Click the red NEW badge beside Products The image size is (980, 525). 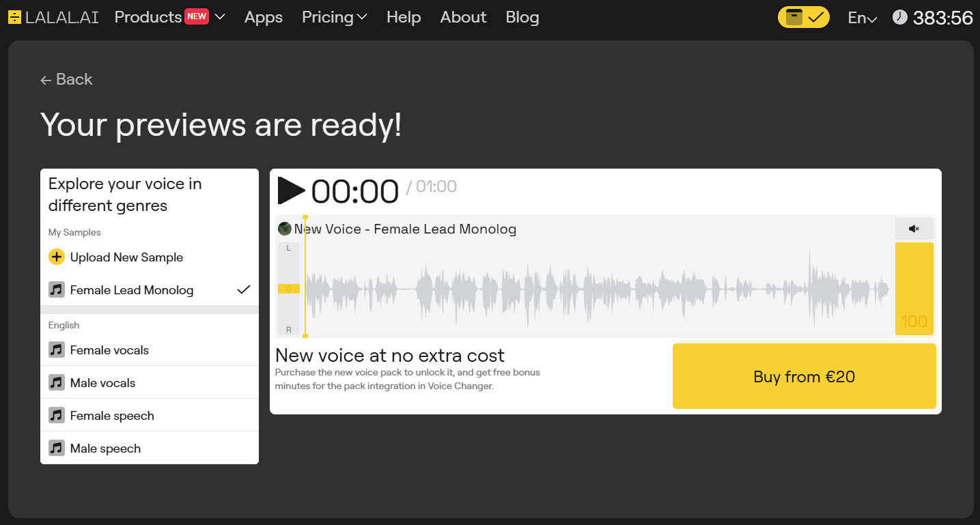[197, 16]
